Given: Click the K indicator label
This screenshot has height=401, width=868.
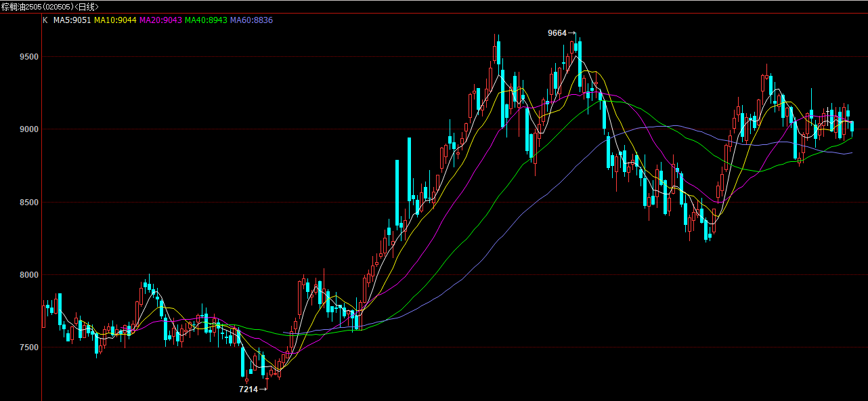Looking at the screenshot, I should click(x=45, y=20).
